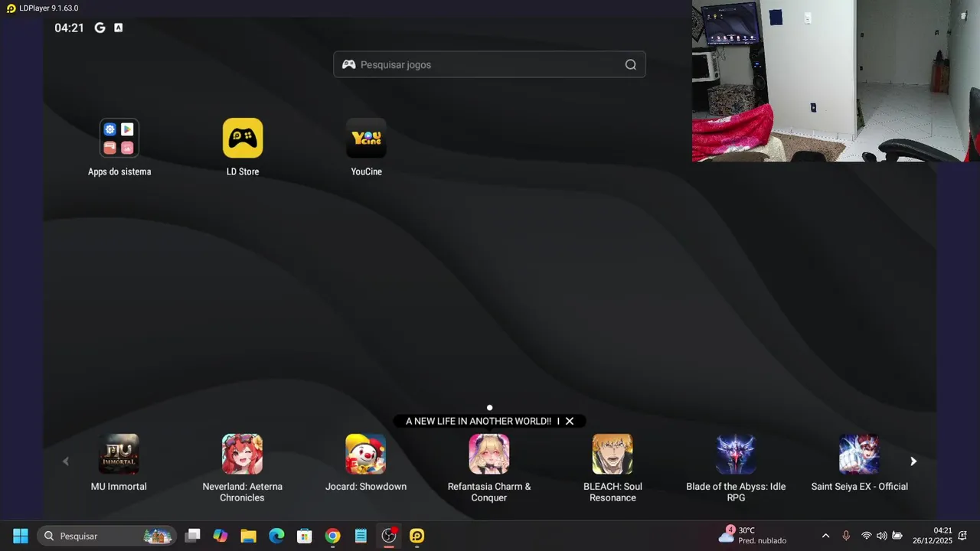
Task: Launch the LD Store app
Action: 243,138
